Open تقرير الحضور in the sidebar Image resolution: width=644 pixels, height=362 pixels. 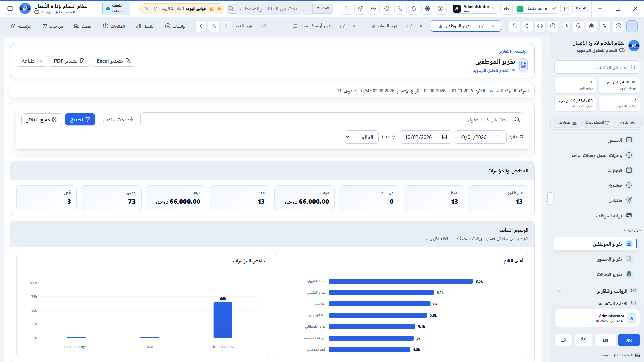click(x=595, y=259)
